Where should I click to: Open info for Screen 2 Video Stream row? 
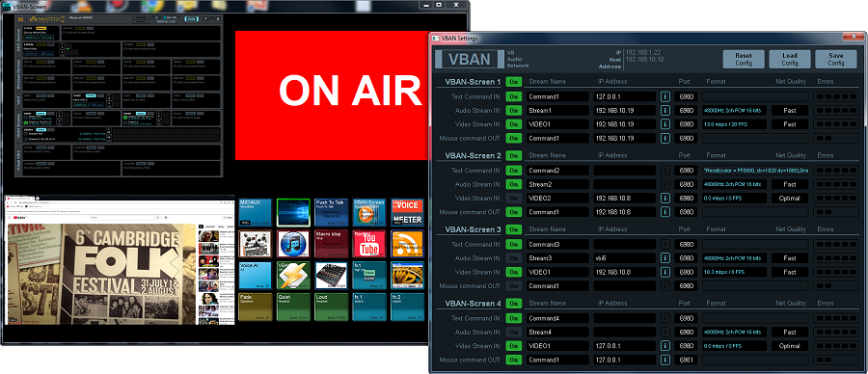pyautogui.click(x=665, y=198)
